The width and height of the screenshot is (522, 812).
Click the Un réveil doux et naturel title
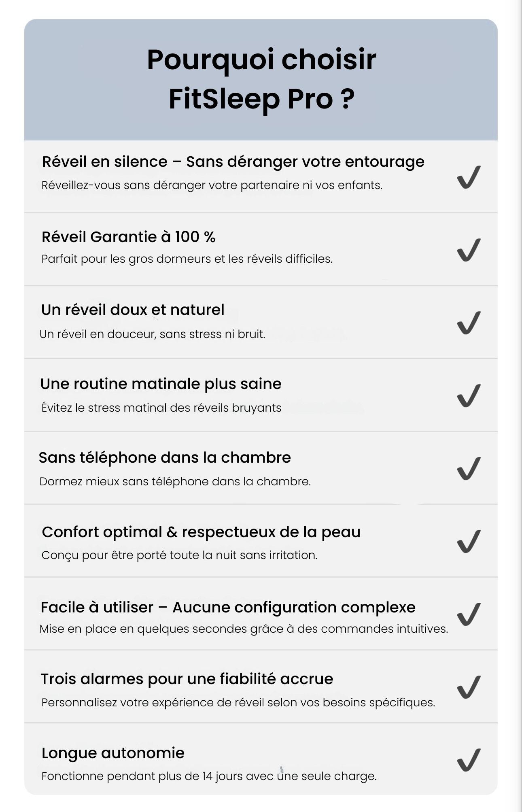click(132, 310)
